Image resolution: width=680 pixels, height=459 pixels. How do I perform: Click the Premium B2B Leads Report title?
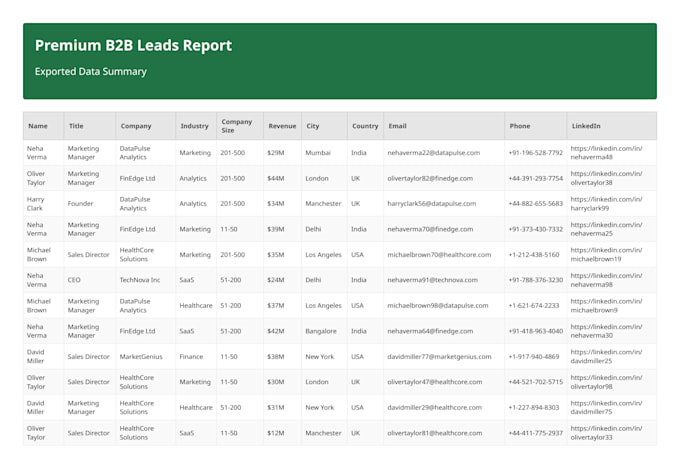tap(133, 46)
